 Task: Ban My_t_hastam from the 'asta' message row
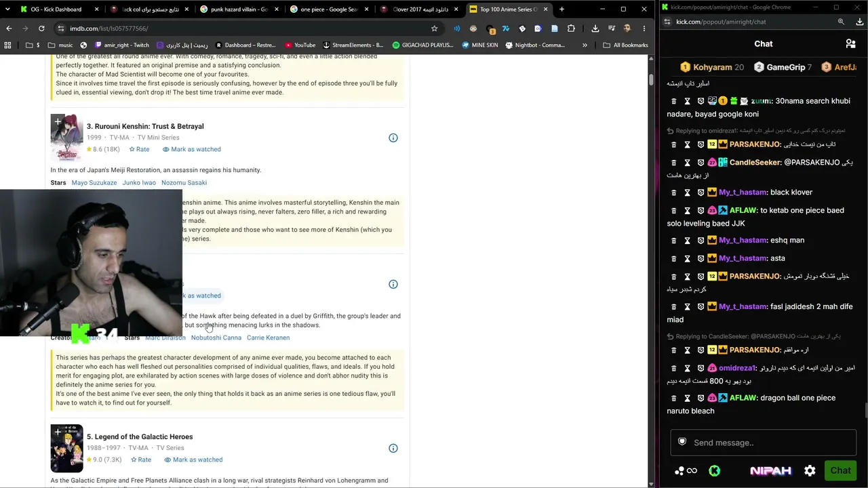coord(701,258)
